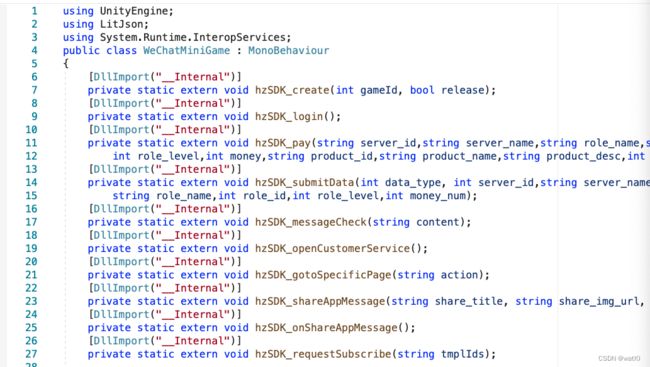The width and height of the screenshot is (650, 367).
Task: Click the public keyword in the class declaration
Action: tap(81, 51)
